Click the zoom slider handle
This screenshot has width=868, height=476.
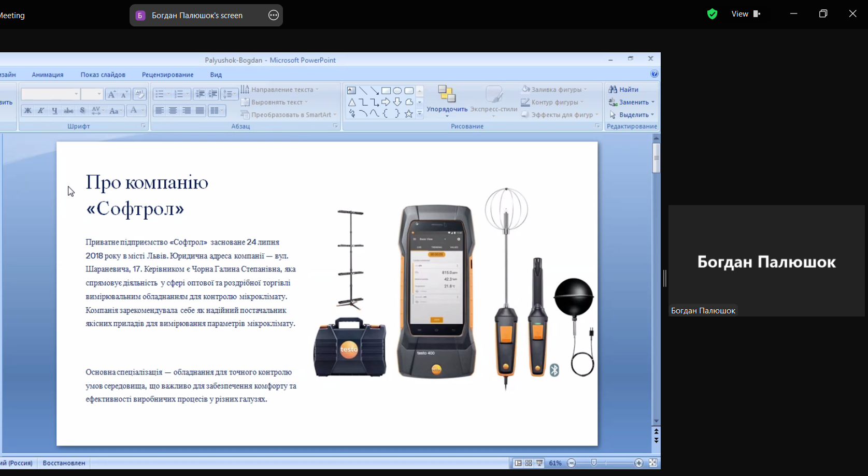(x=594, y=463)
